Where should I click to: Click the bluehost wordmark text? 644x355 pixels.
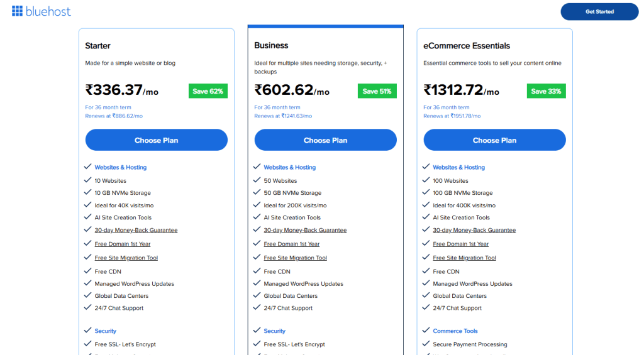(x=48, y=11)
